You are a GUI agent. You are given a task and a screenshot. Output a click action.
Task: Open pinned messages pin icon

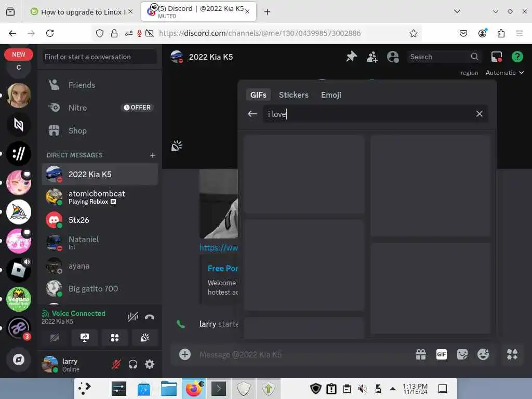pos(352,56)
